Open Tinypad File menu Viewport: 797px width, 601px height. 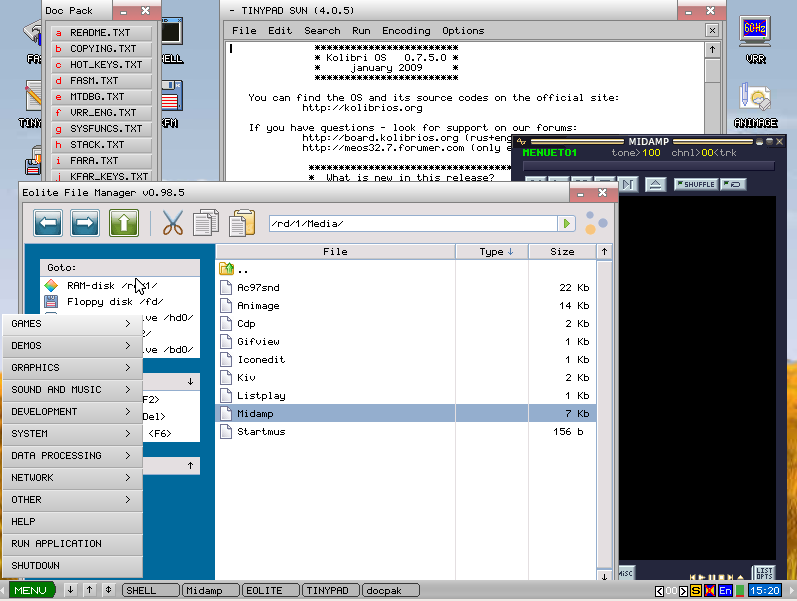point(244,31)
